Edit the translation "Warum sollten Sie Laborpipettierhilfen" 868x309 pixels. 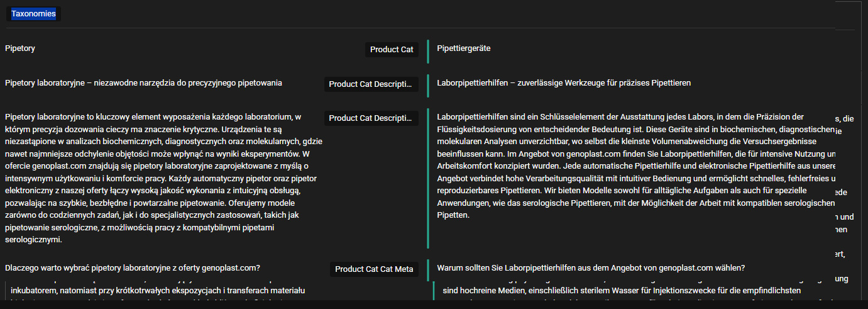pyautogui.click(x=591, y=268)
